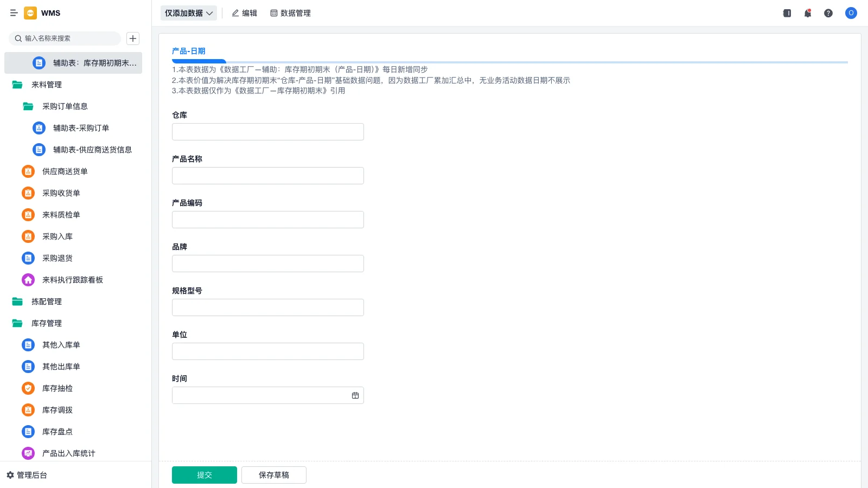Click the 采购退货 blue icon
The image size is (868, 488).
pos(28,258)
